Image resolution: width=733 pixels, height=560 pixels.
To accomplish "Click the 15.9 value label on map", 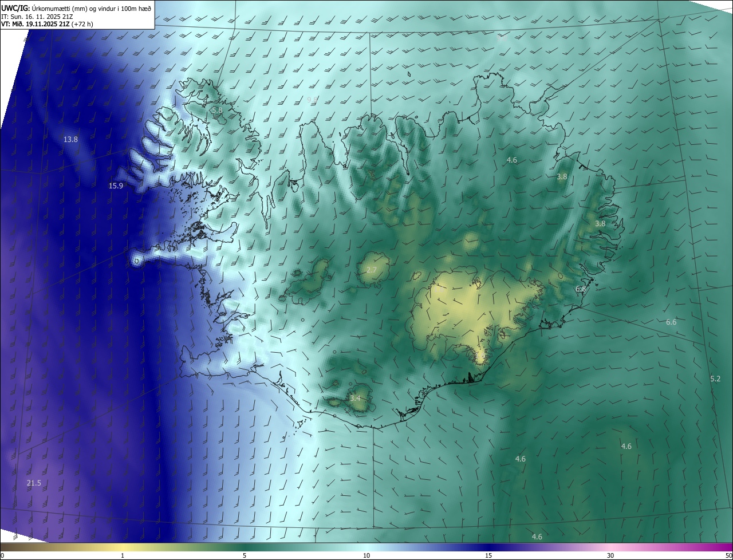I will 116,186.
